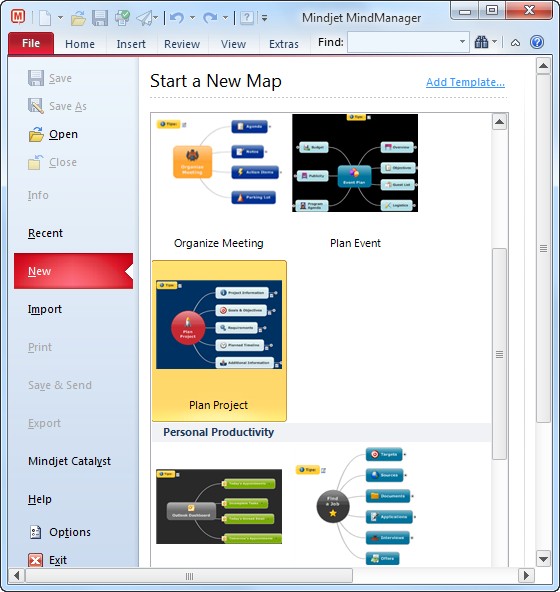Click the horizontal scroll left arrow
560x592 pixels.
(x=16, y=576)
